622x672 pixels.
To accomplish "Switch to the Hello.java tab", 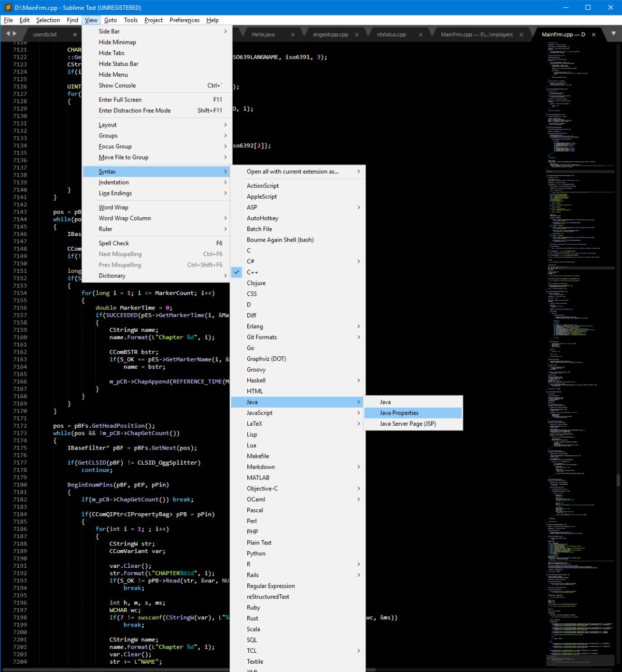I will (x=263, y=35).
